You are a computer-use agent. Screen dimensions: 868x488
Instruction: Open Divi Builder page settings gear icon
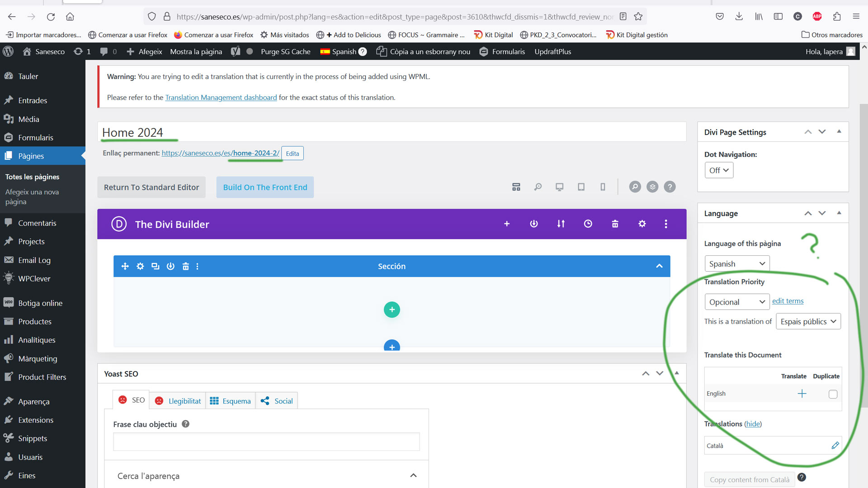point(642,224)
